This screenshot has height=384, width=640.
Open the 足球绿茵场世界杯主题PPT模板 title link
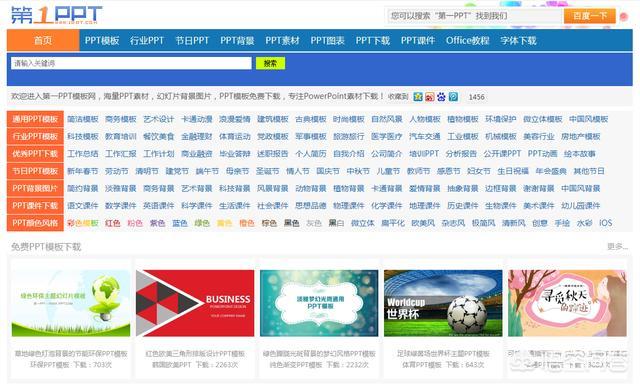tap(443, 353)
